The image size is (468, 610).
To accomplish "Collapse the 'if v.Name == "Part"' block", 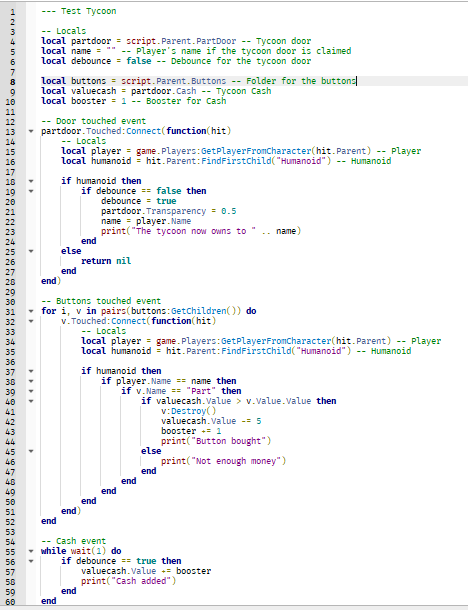I will coord(31,391).
